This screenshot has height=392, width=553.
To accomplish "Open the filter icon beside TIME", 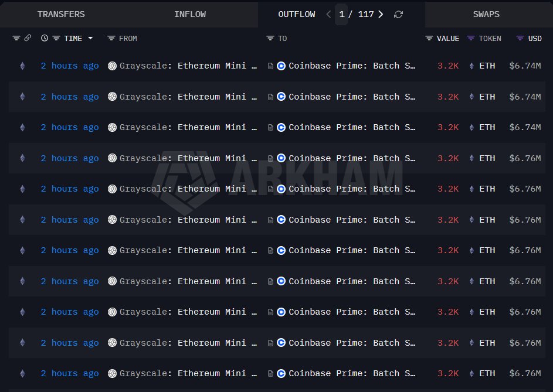I will coord(56,38).
